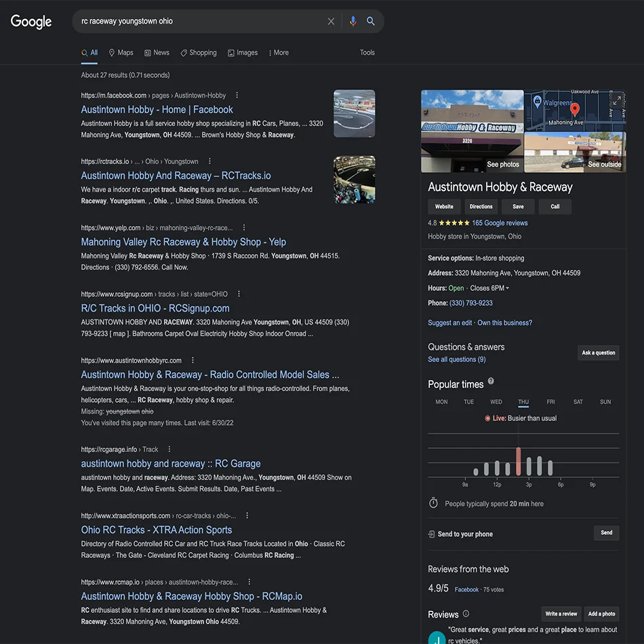
Task: Click the Reviews info icon
Action: pos(466,613)
